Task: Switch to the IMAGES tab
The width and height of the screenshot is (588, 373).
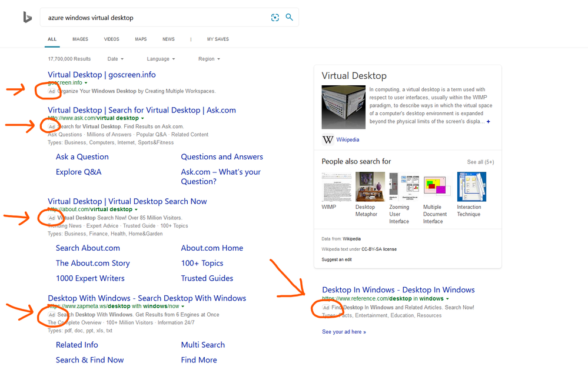Action: (80, 39)
